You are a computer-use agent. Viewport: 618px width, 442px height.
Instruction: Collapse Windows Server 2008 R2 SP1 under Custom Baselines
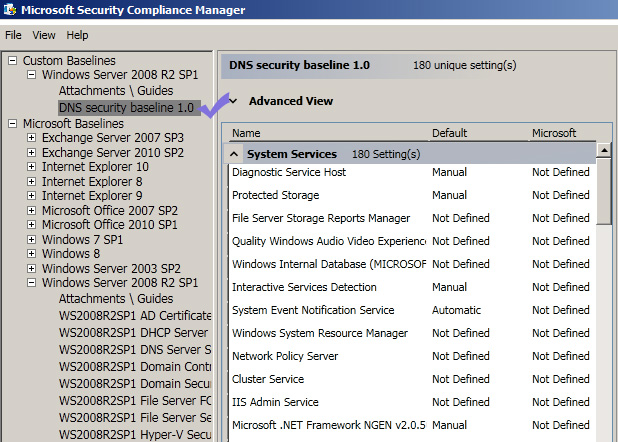click(x=32, y=75)
